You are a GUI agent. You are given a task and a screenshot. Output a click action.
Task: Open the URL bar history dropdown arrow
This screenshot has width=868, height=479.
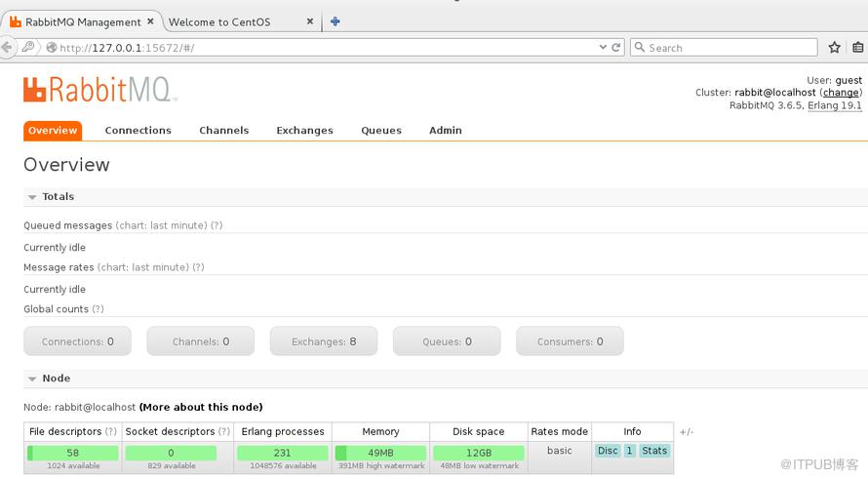click(x=603, y=48)
